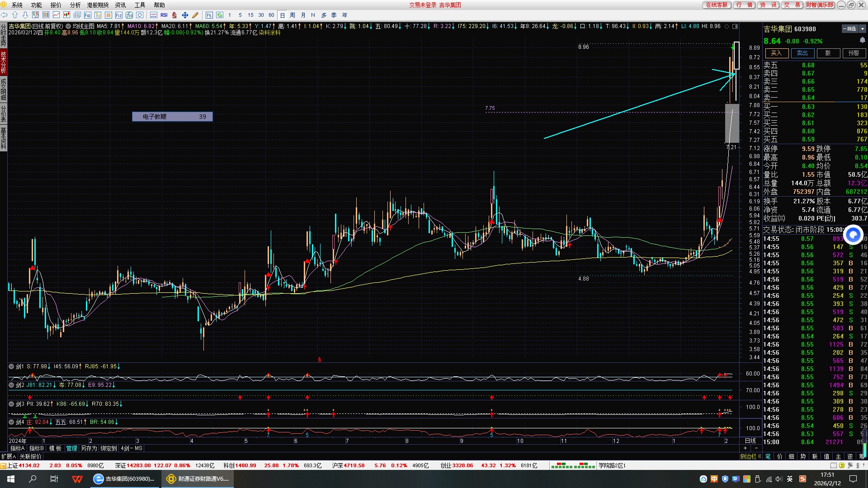
Task: Expand the 扩展 panel at bottom left
Action: [x=8, y=456]
